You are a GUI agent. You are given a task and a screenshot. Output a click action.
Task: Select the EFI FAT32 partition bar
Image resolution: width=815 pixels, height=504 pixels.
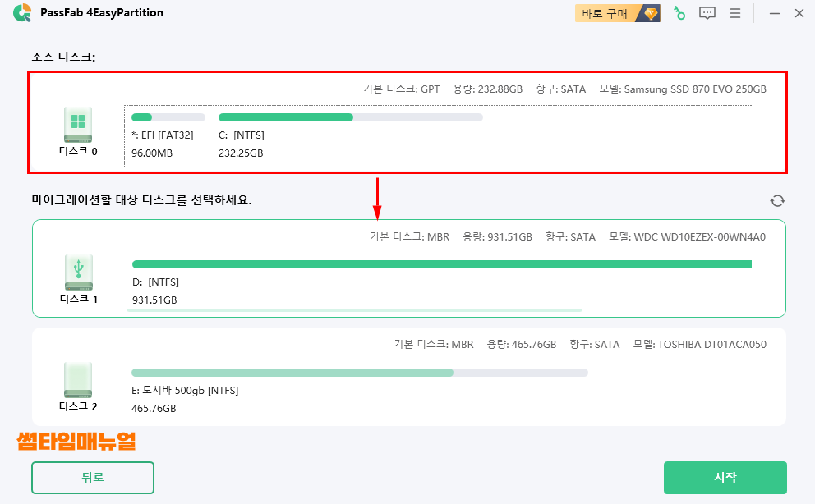tap(168, 117)
